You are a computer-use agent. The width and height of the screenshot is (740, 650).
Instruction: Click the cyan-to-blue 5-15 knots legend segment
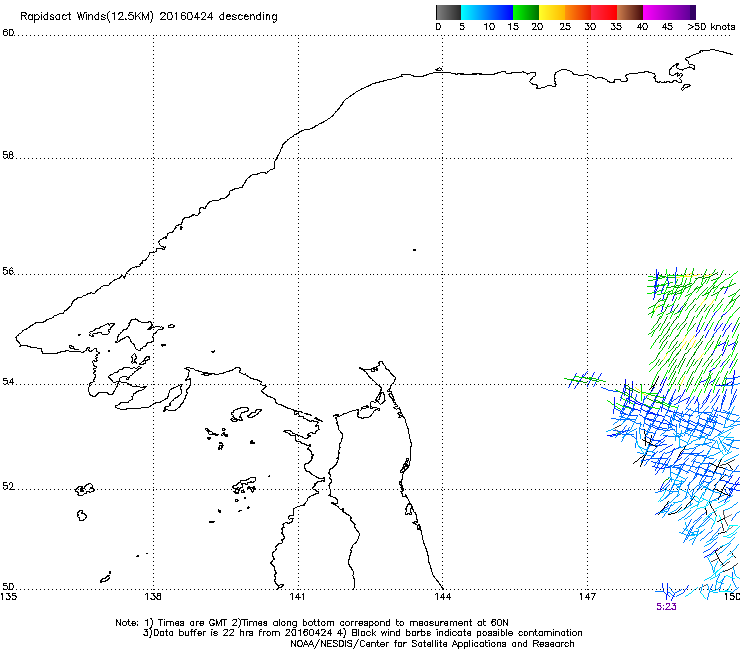point(487,12)
